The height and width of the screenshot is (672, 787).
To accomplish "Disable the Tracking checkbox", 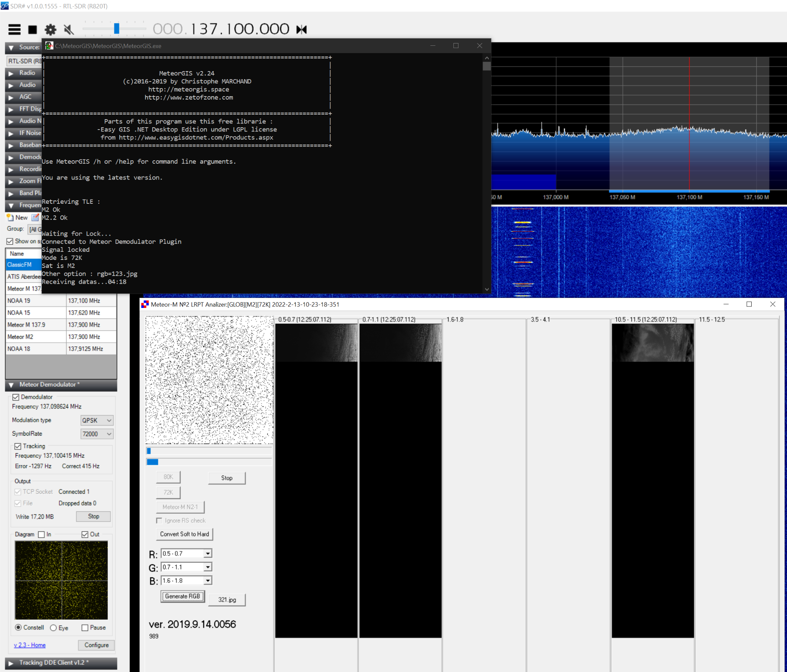I will click(x=18, y=446).
